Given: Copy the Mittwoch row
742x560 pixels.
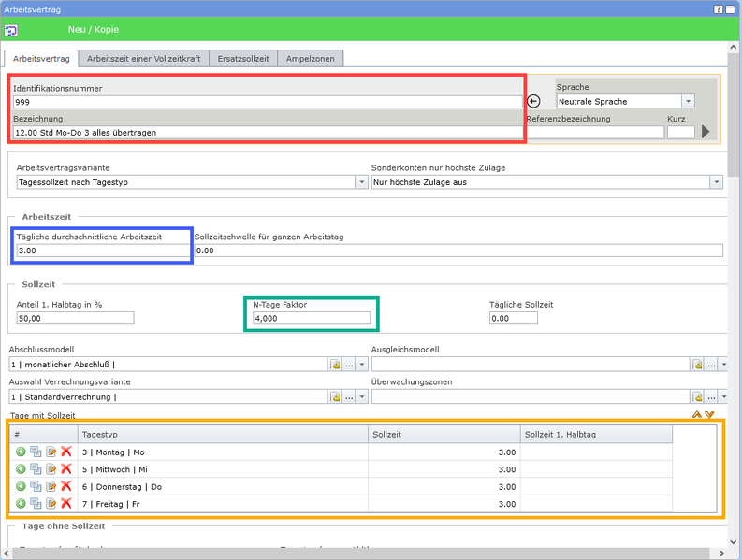Looking at the screenshot, I should click(x=36, y=469).
